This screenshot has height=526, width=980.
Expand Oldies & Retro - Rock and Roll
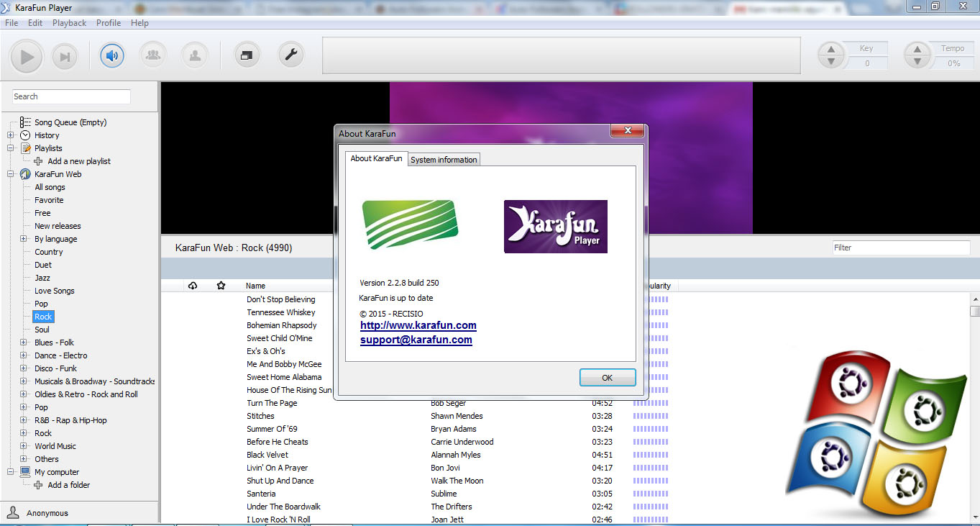point(24,394)
